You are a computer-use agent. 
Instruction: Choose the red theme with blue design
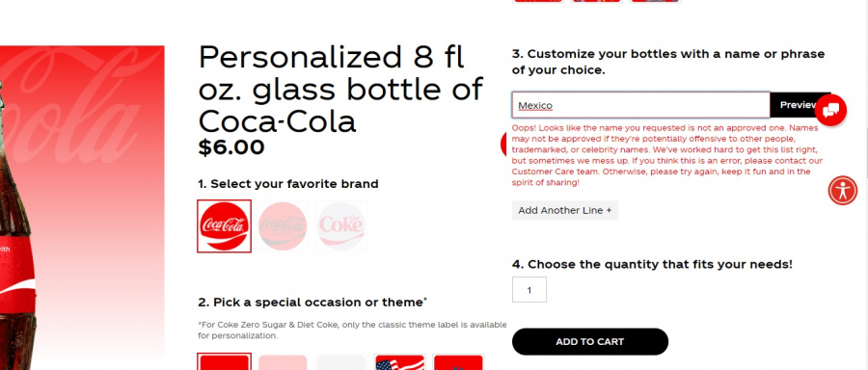pyautogui.click(x=458, y=362)
